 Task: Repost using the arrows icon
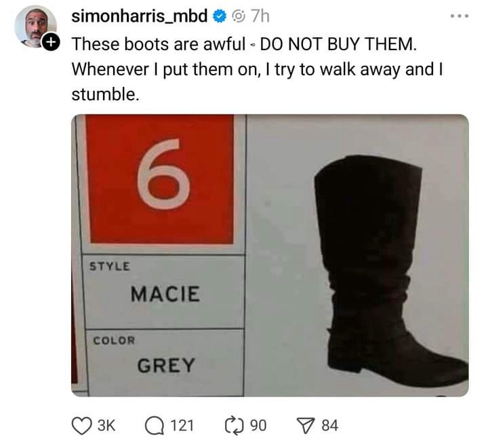(234, 426)
